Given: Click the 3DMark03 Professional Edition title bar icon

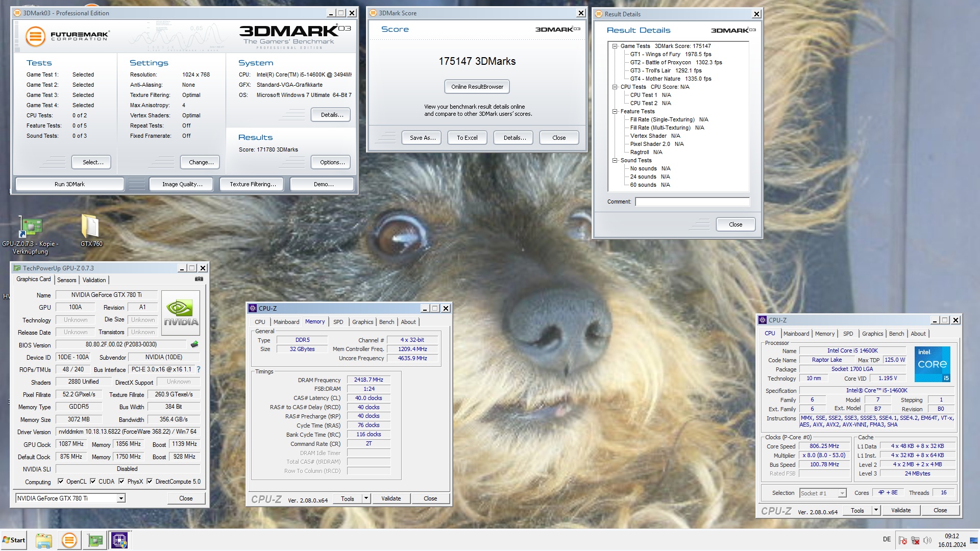Looking at the screenshot, I should [x=17, y=13].
